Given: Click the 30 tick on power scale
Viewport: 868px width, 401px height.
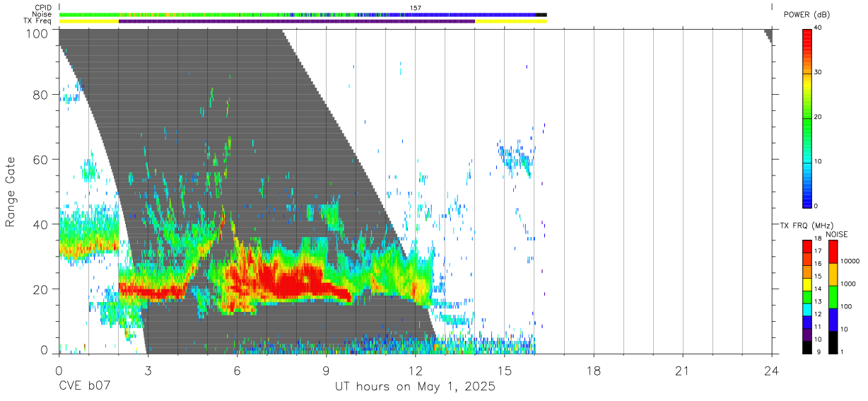Looking at the screenshot, I should pos(819,72).
